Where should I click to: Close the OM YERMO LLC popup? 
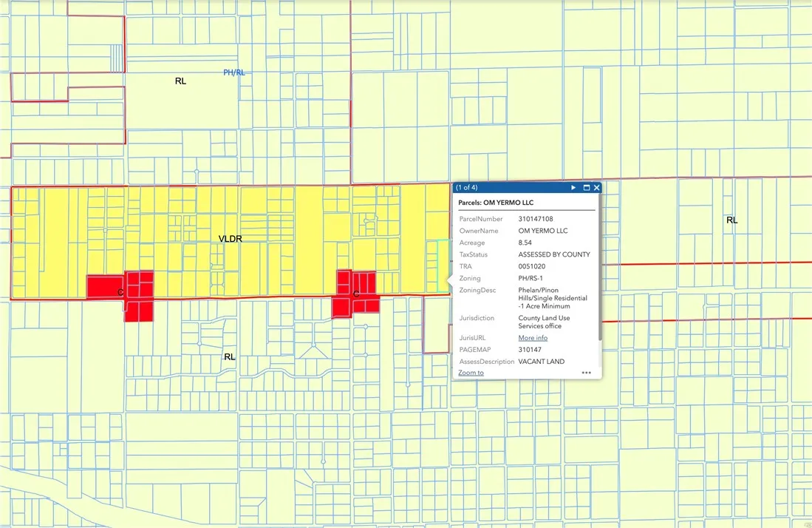tap(596, 188)
